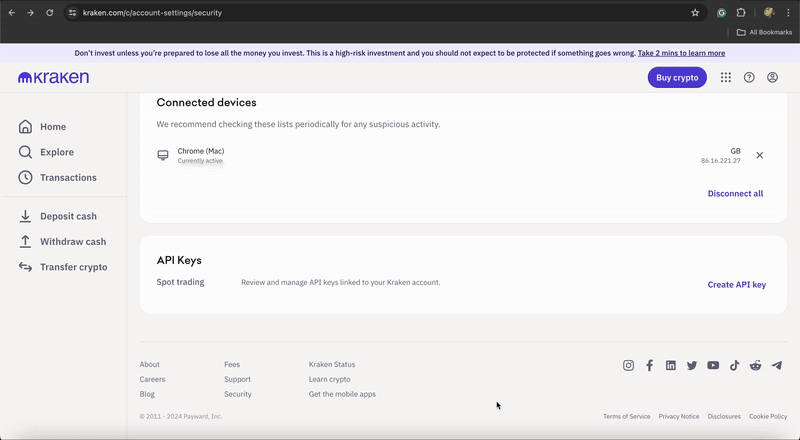Select Home in the sidebar
Image resolution: width=800 pixels, height=440 pixels.
click(x=53, y=127)
